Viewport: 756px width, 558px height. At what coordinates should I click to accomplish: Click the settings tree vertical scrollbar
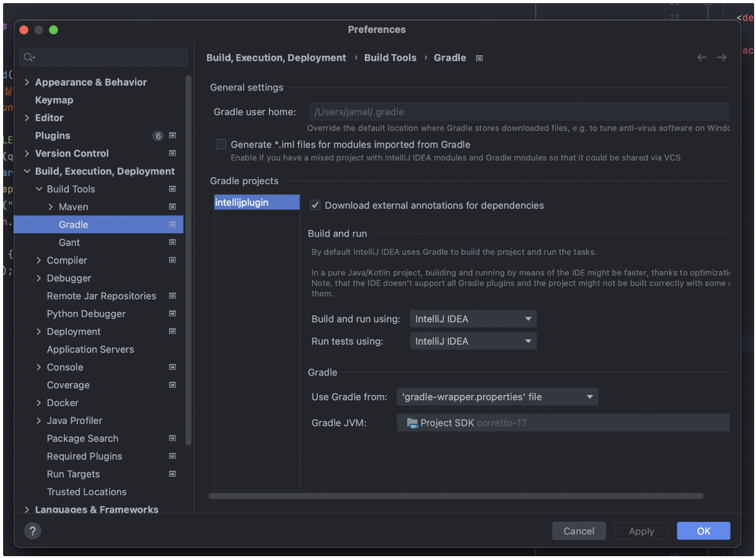point(188,260)
